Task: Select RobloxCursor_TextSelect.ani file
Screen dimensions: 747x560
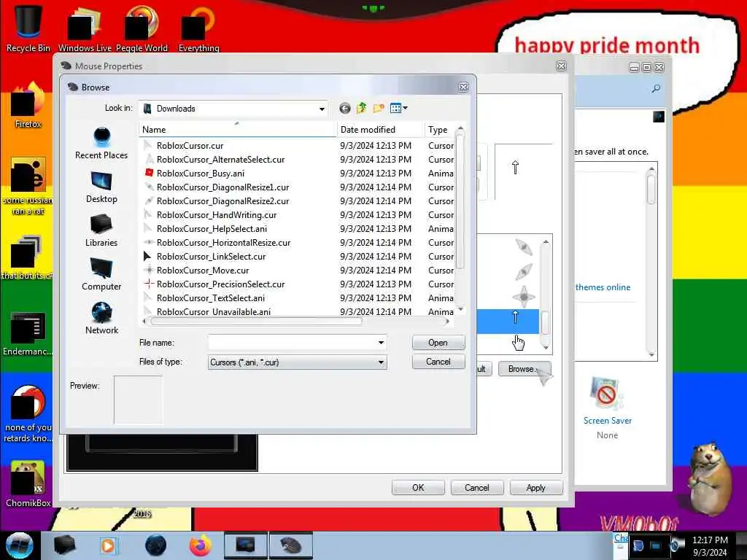Action: tap(211, 297)
